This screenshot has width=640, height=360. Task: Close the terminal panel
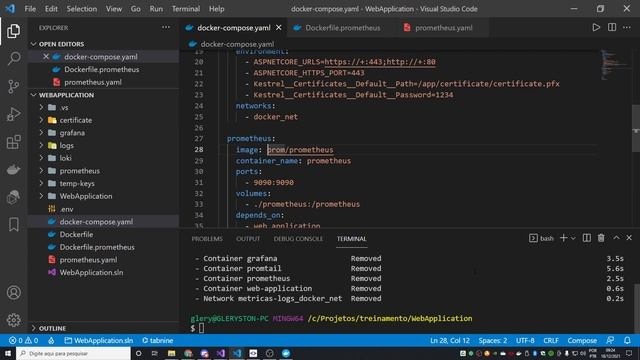click(629, 238)
